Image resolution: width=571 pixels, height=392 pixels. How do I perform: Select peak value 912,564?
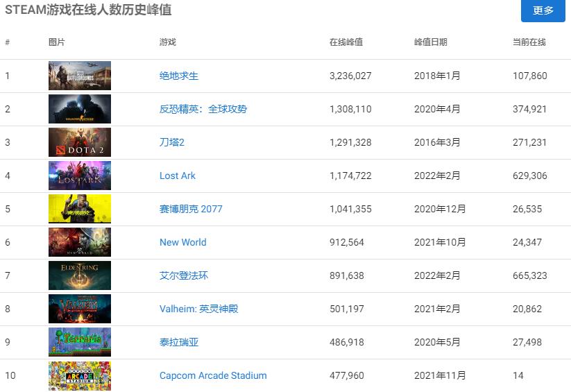pyautogui.click(x=347, y=242)
